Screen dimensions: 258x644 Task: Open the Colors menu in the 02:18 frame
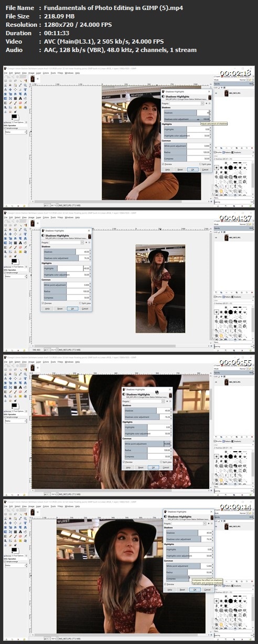(x=46, y=72)
